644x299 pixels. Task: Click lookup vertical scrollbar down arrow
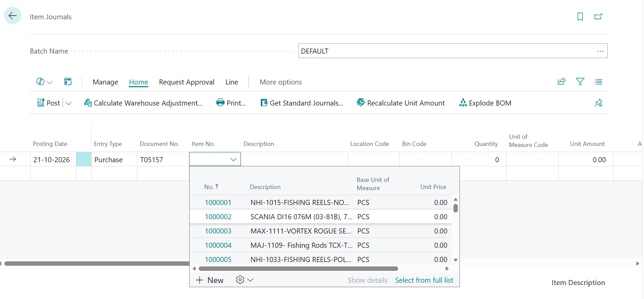pyautogui.click(x=456, y=260)
